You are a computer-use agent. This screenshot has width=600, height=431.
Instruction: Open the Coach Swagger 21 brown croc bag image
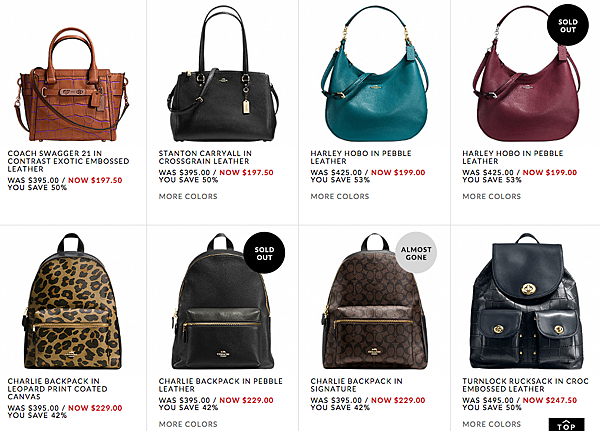pyautogui.click(x=72, y=84)
